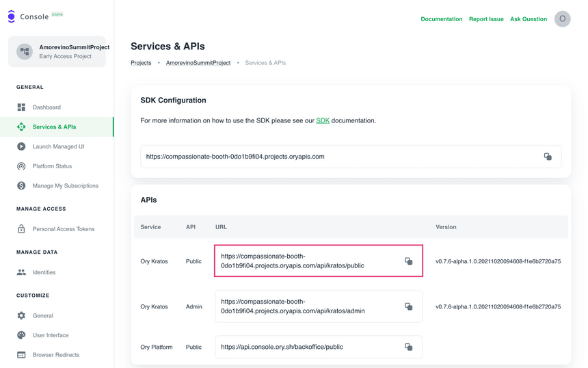
Task: Go to Browser Redirects settings
Action: [x=55, y=355]
